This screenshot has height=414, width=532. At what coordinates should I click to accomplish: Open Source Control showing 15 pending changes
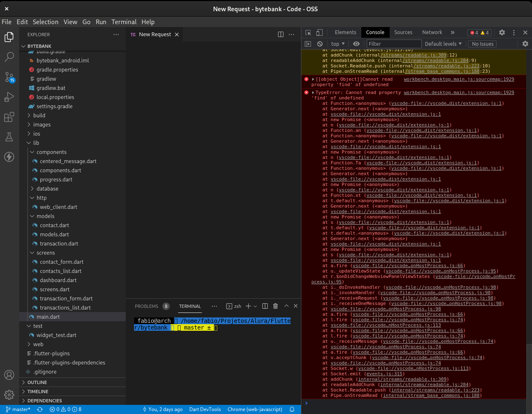[9, 78]
